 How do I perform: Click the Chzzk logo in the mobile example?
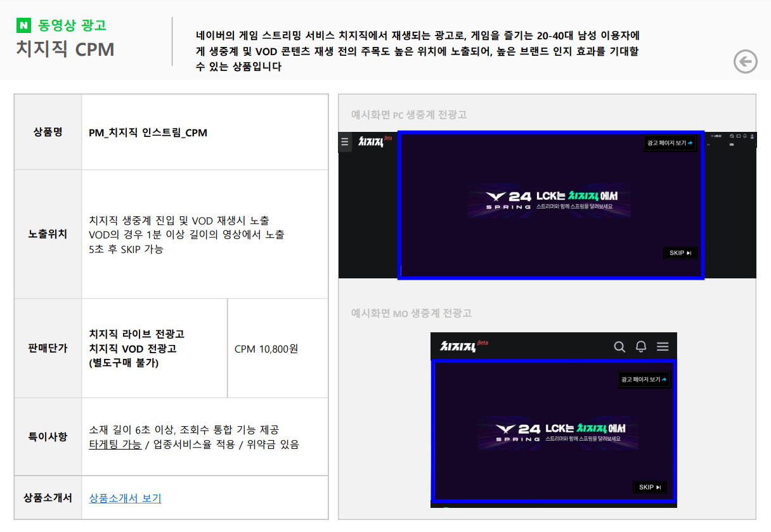(463, 346)
